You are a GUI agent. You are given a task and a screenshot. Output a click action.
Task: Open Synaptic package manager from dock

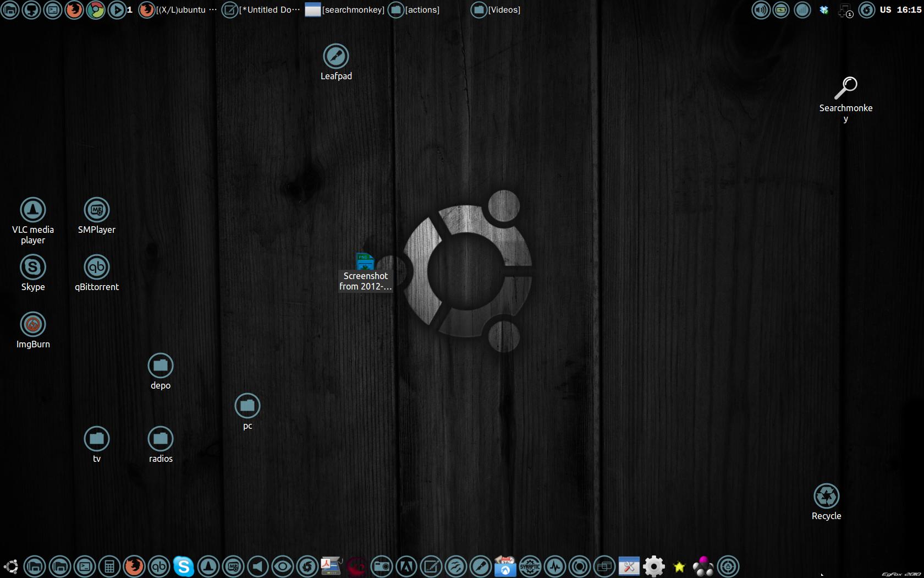click(x=530, y=566)
